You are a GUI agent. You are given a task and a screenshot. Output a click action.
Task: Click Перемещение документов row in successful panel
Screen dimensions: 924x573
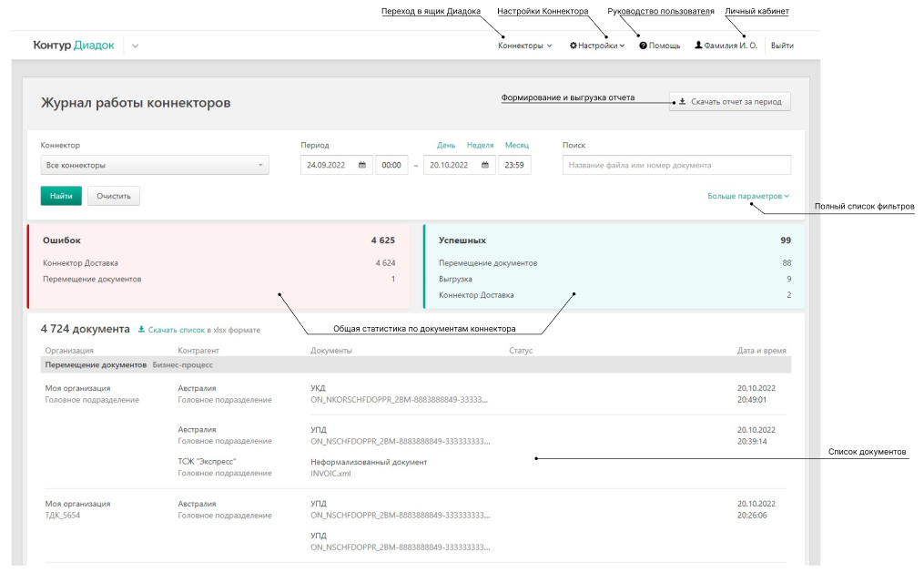click(x=614, y=263)
